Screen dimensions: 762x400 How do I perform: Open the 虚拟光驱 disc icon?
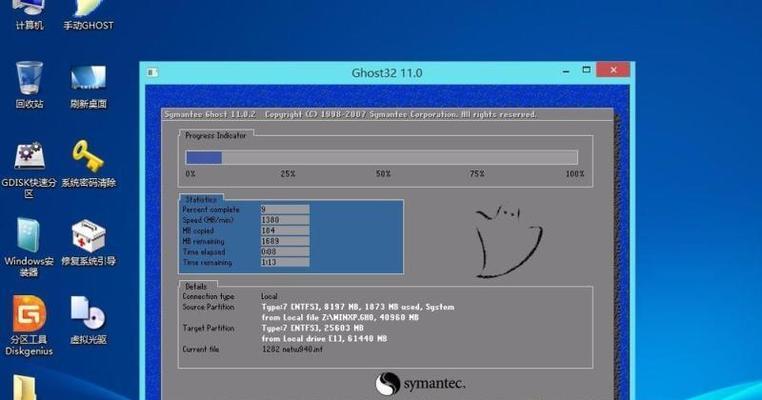(88, 320)
